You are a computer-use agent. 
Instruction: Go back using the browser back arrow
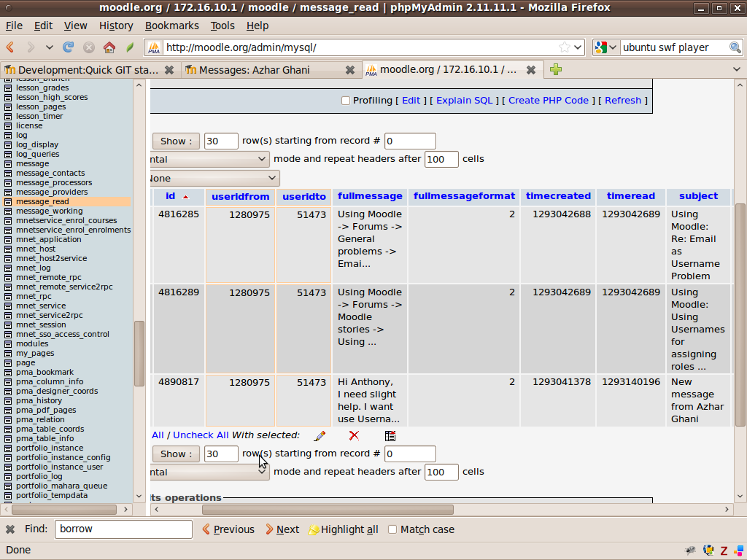coord(10,47)
